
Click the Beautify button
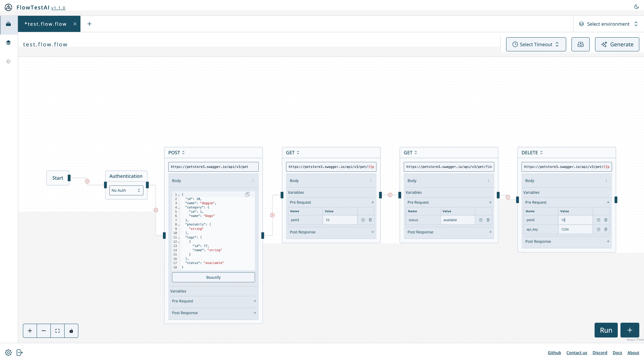click(213, 277)
